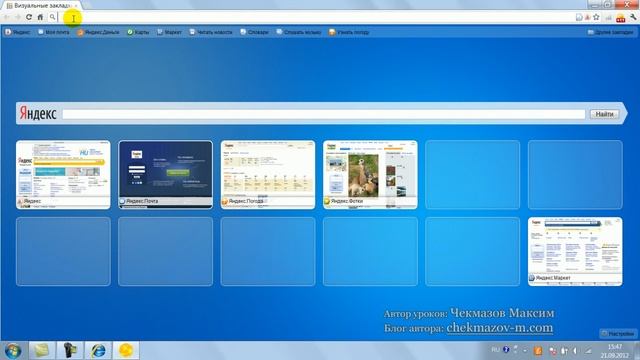The image size is (640, 360).
Task: Click the blue help tray icon
Action: 506,350
